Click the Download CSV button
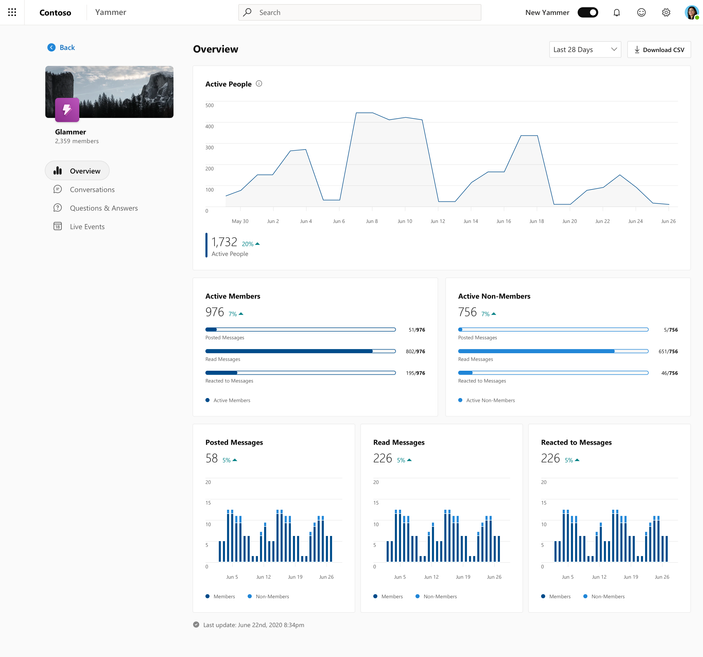This screenshot has width=703, height=657. point(658,49)
